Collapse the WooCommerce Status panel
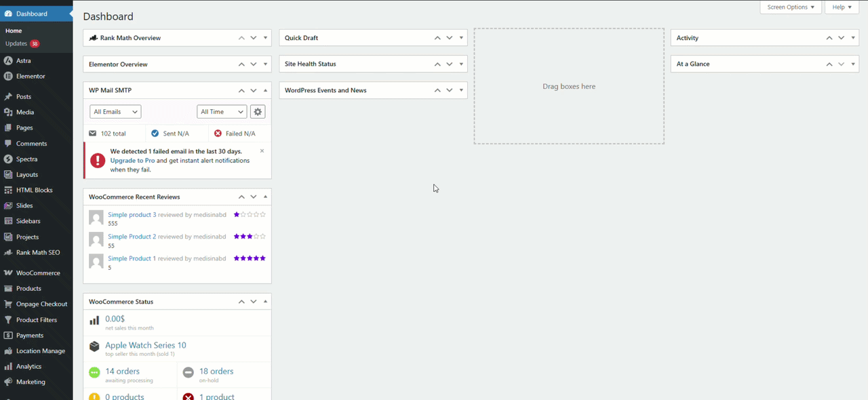 [265, 302]
